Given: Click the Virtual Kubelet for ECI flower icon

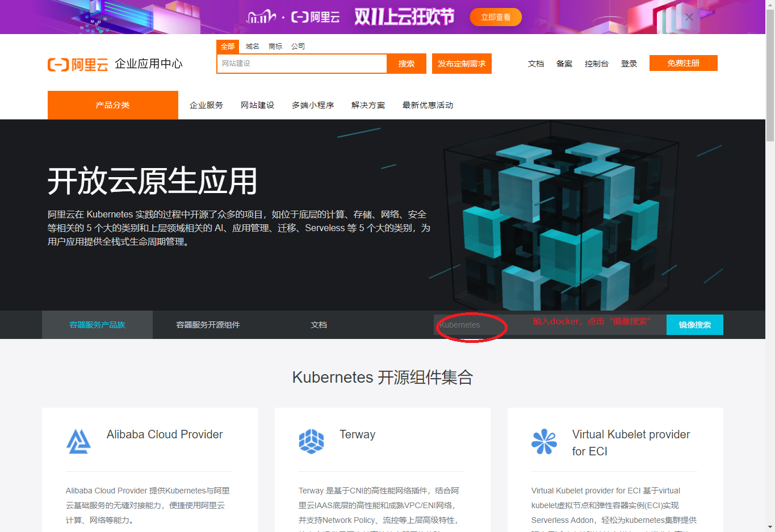Looking at the screenshot, I should [x=544, y=440].
